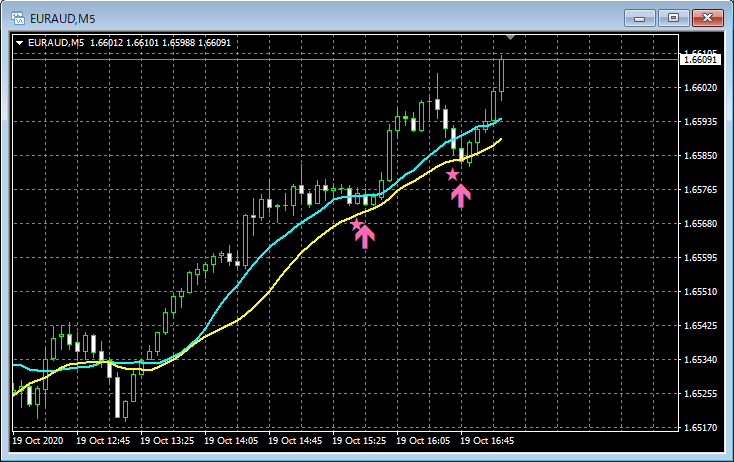Click the EURAUD,M5 chart window icon

(x=18, y=18)
